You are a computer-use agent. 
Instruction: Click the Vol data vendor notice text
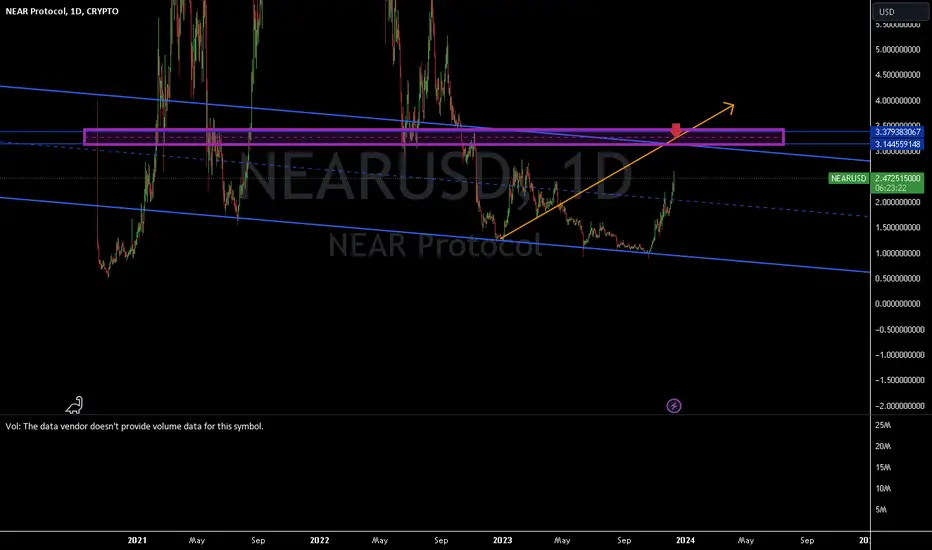coord(134,426)
